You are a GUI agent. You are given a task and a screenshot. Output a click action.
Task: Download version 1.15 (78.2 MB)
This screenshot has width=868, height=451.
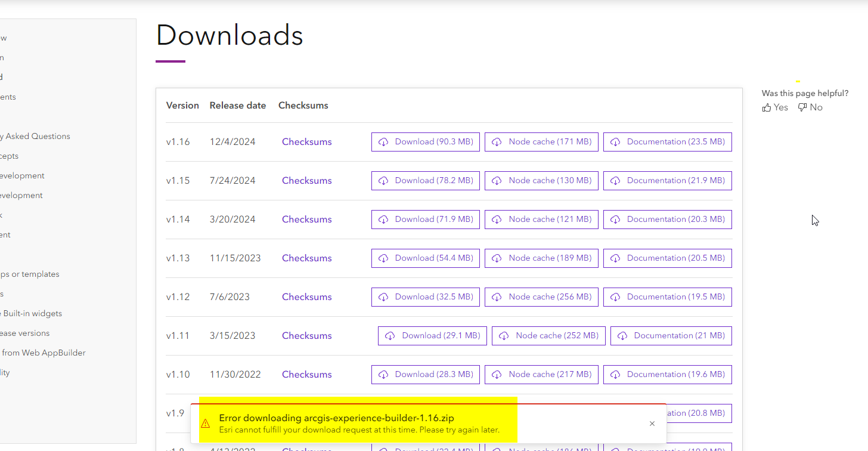point(425,180)
